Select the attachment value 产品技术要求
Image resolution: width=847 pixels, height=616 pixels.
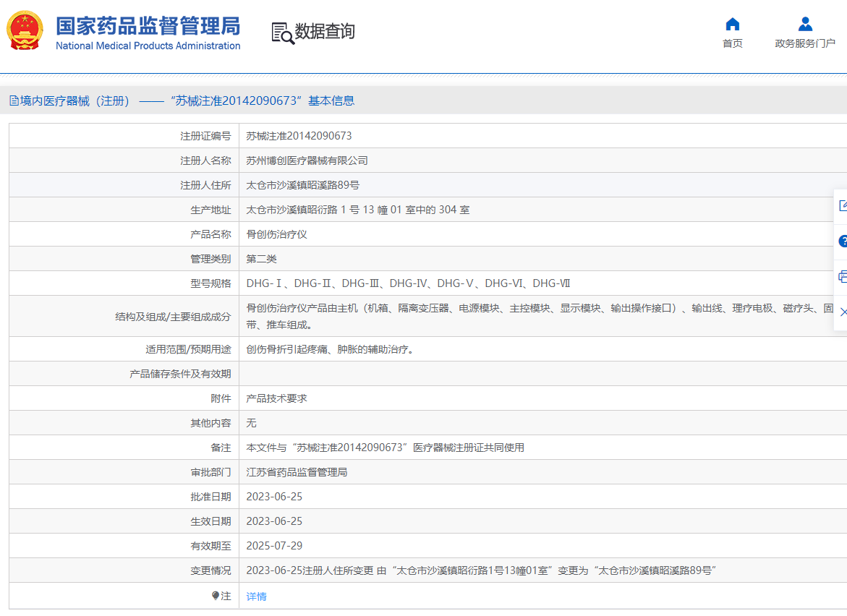[x=276, y=398]
